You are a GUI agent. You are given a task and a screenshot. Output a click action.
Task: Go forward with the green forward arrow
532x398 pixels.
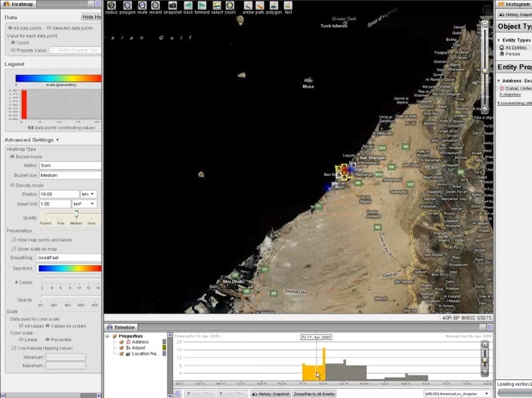click(202, 5)
